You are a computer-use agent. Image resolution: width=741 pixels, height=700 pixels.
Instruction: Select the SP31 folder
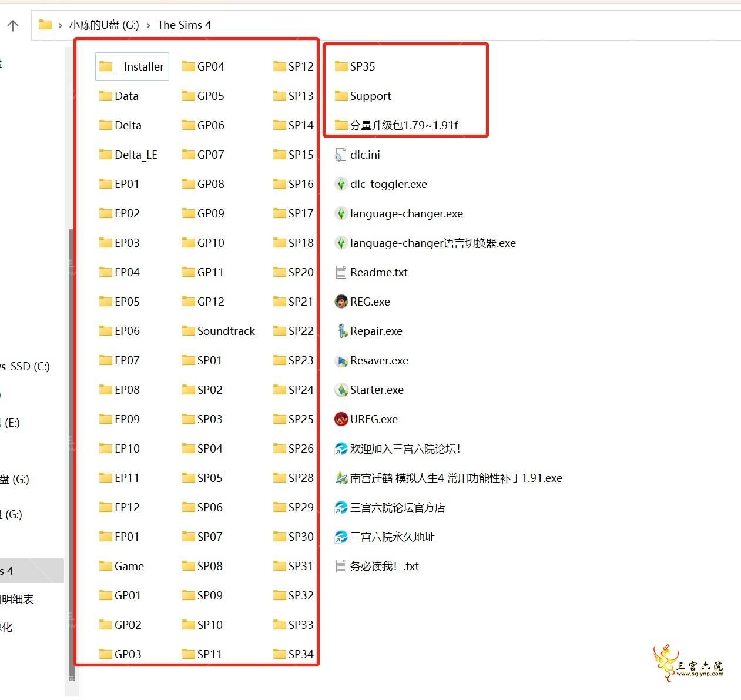(x=294, y=566)
